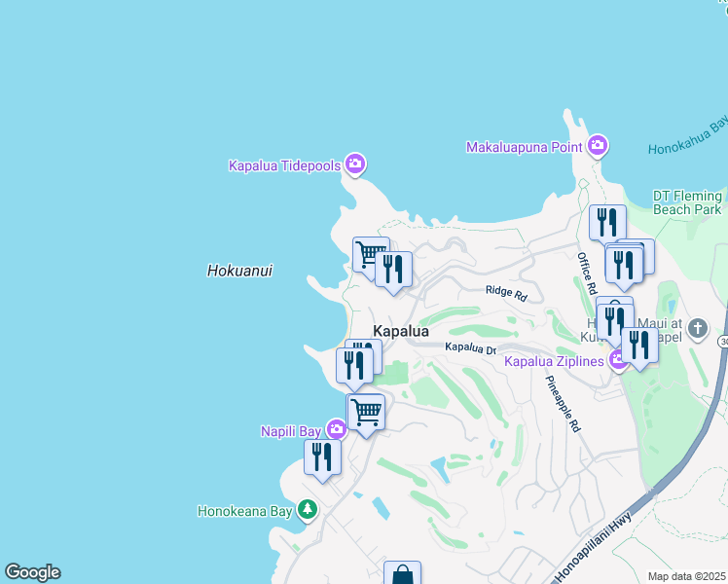This screenshot has width=728, height=584.
Task: Select the DT Fleming Beach Park label
Action: tap(687, 202)
